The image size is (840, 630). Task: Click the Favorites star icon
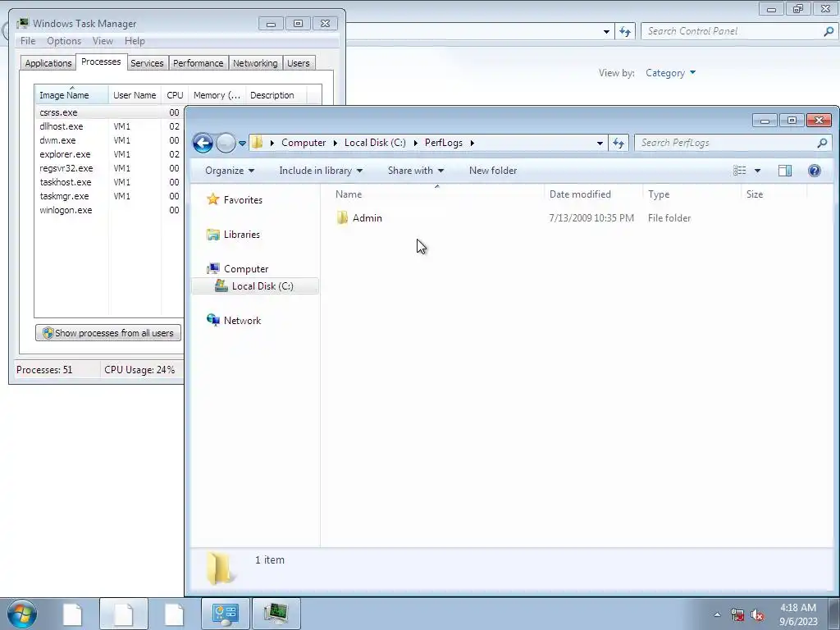pyautogui.click(x=213, y=199)
